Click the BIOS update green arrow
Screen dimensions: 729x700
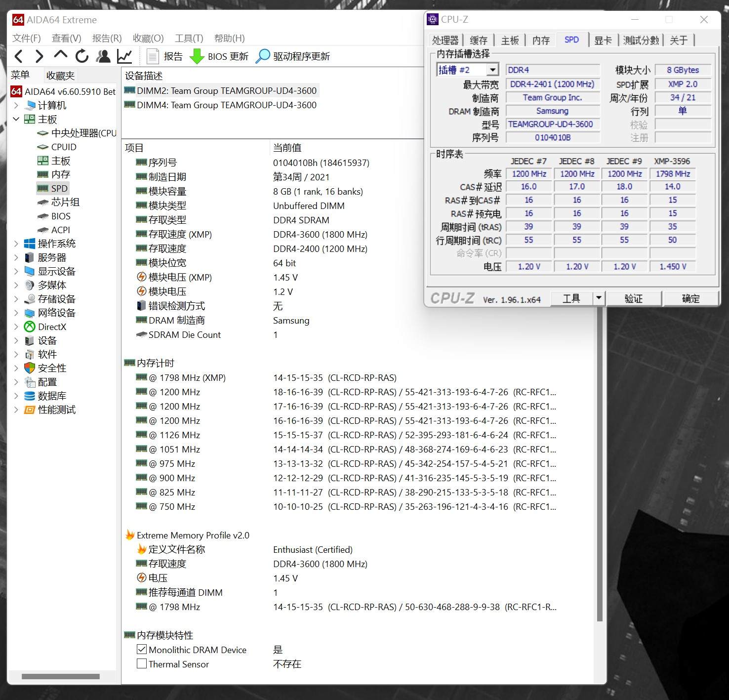click(x=197, y=56)
